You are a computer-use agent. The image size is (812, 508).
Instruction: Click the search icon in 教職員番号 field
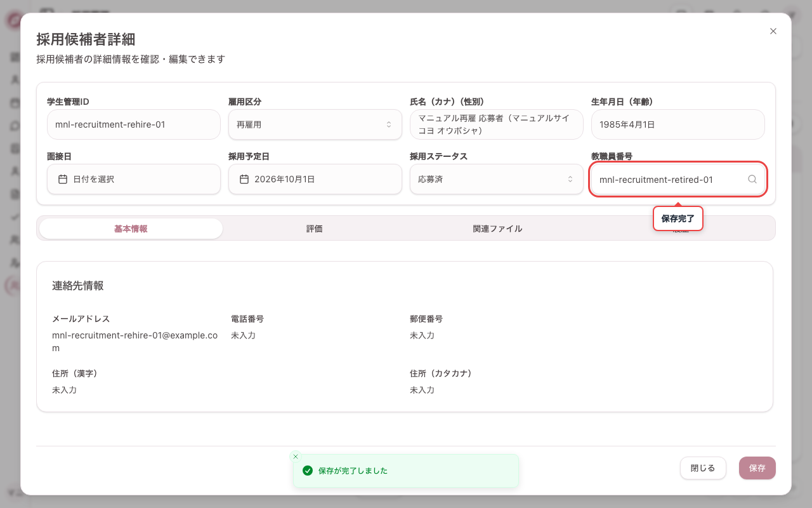[x=752, y=180]
